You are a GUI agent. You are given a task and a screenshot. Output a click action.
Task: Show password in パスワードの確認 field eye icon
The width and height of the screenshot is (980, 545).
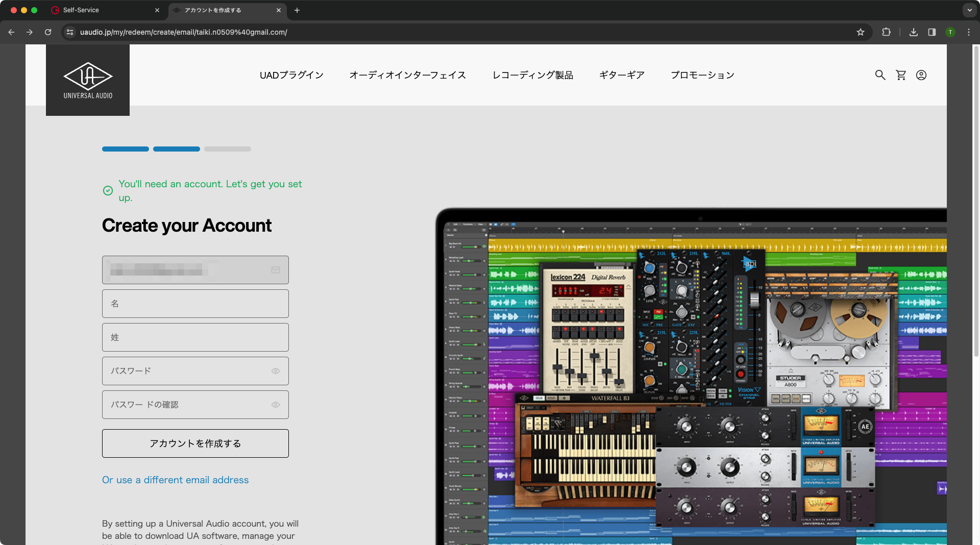276,405
